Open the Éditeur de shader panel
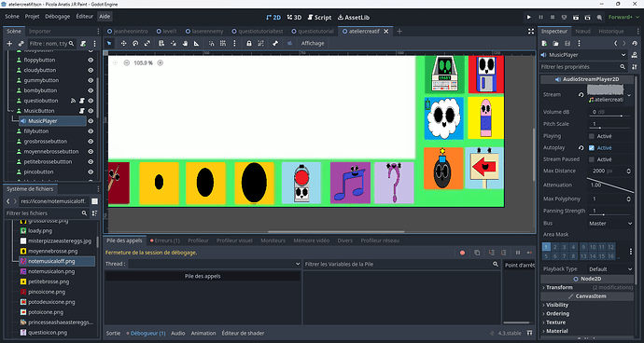Image resolution: width=644 pixels, height=343 pixels. (x=244, y=333)
